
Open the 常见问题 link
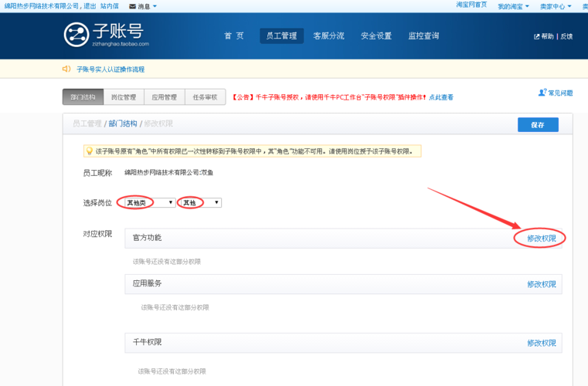click(560, 93)
